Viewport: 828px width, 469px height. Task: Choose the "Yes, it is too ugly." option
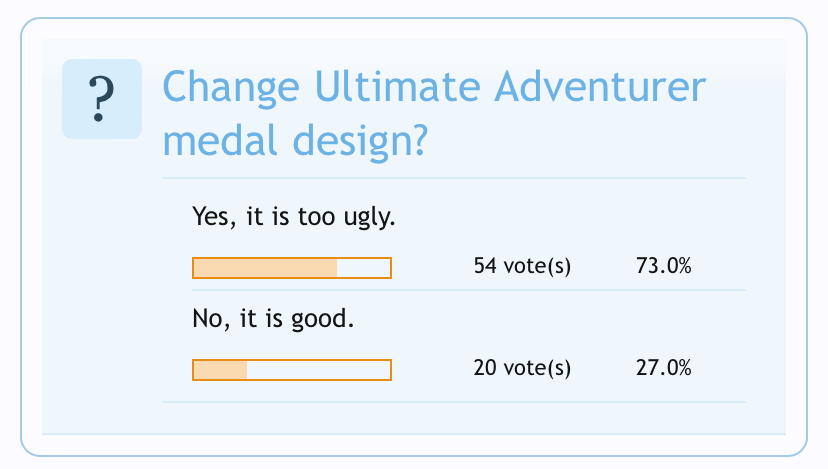click(x=293, y=217)
